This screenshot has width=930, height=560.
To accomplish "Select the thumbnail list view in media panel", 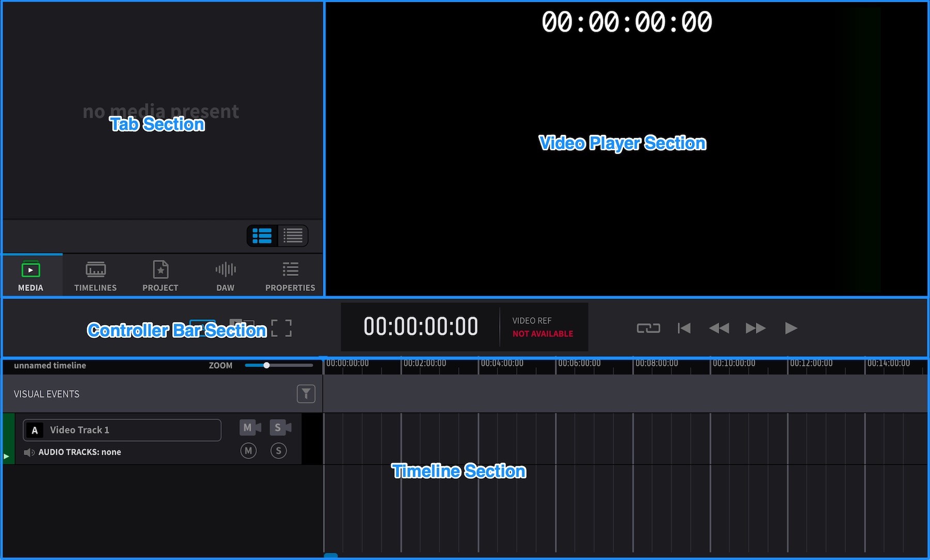I will 262,236.
